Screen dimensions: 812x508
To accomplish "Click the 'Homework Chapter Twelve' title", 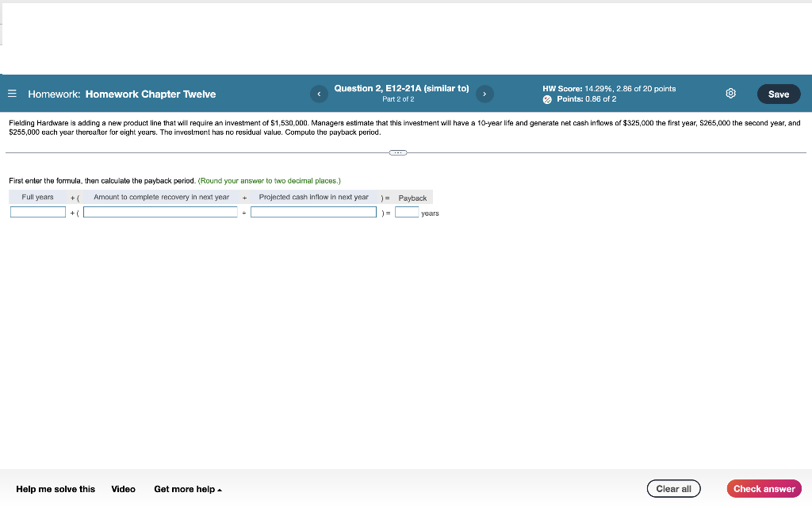I will click(151, 94).
